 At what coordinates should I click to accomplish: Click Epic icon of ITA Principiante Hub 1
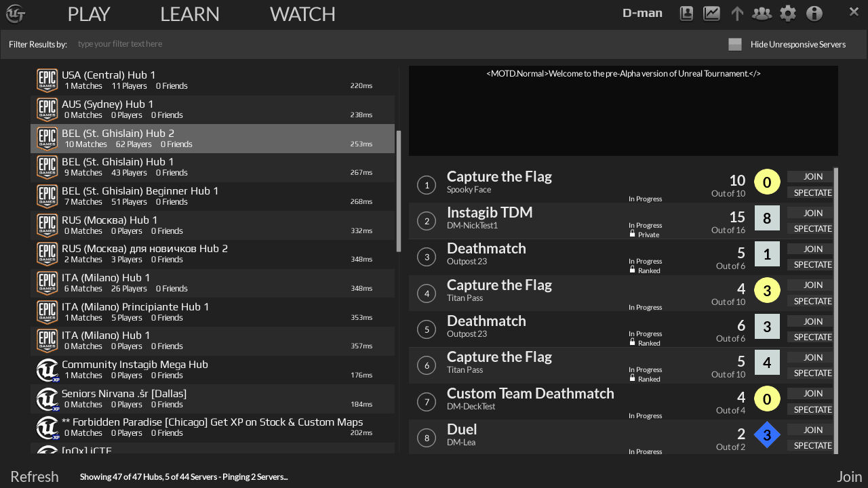point(47,312)
